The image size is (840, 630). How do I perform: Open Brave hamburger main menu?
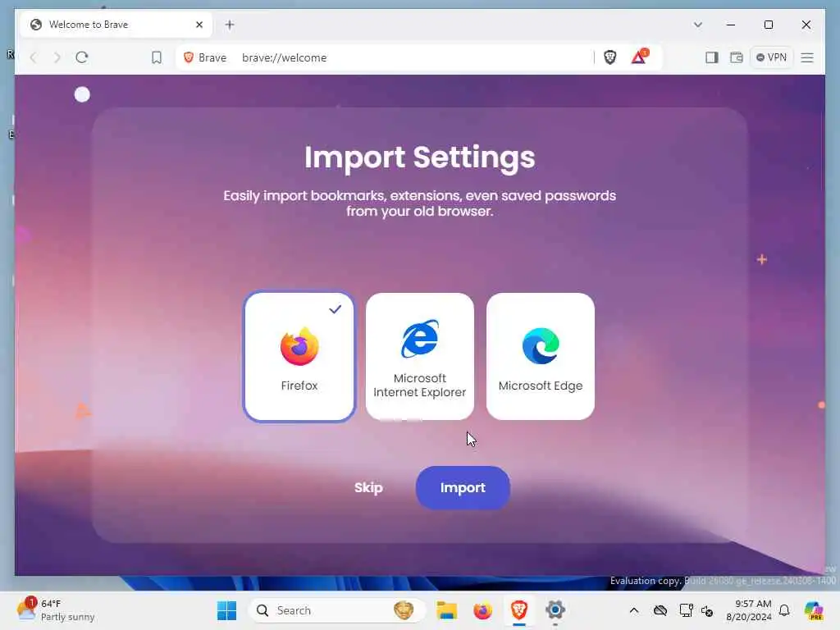click(x=807, y=57)
